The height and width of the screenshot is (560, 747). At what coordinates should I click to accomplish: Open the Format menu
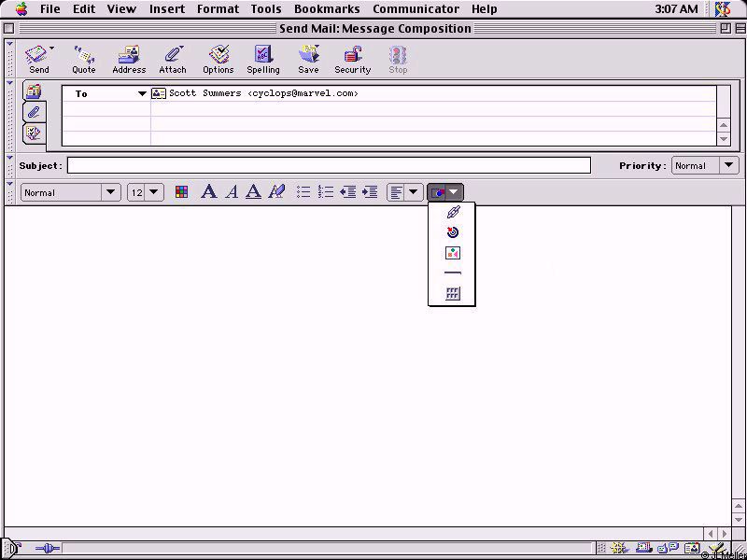(218, 9)
